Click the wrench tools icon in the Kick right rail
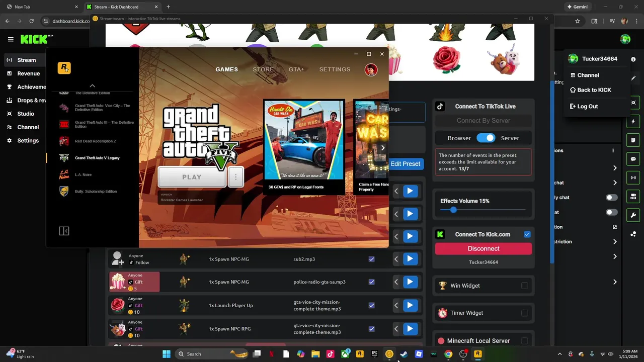The image size is (644, 362). pyautogui.click(x=633, y=215)
